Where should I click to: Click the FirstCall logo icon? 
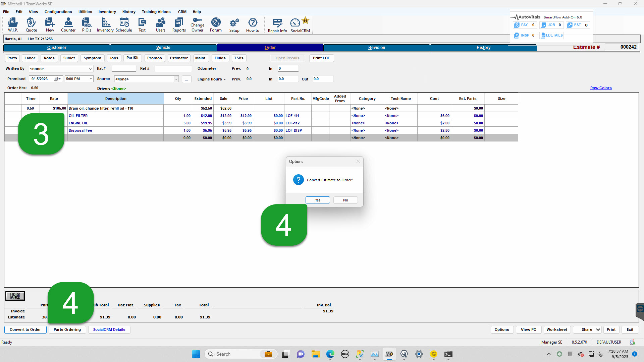point(15,296)
